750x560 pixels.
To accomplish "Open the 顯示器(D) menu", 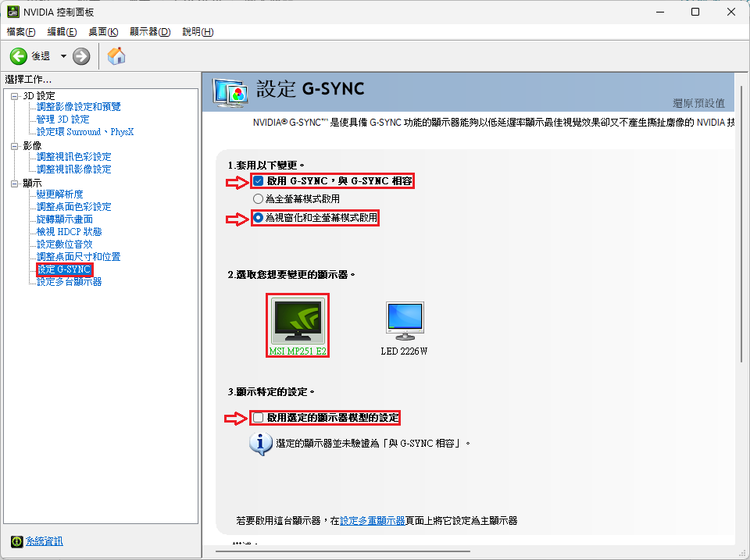I will 150,32.
